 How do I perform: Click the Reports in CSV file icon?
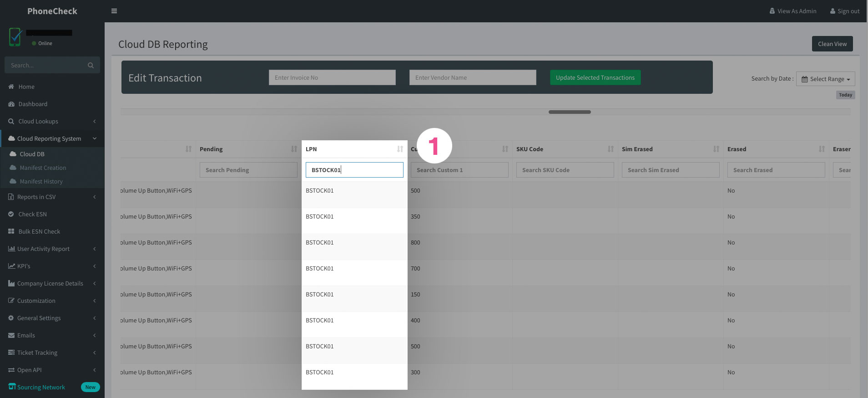(11, 197)
